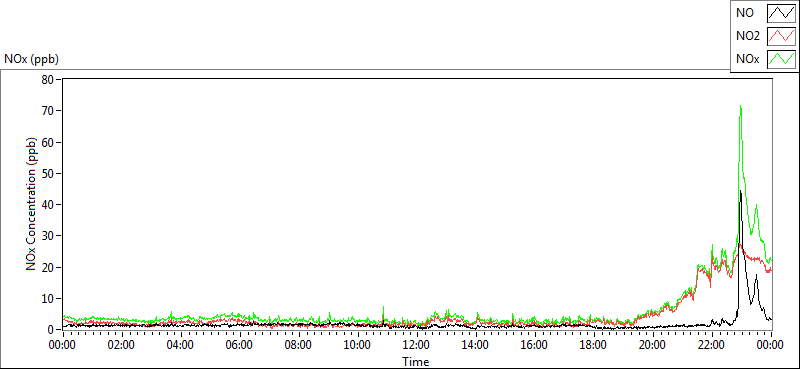Click the NO2 red plot legend icon
Screen dimensions: 800x369
click(781, 37)
